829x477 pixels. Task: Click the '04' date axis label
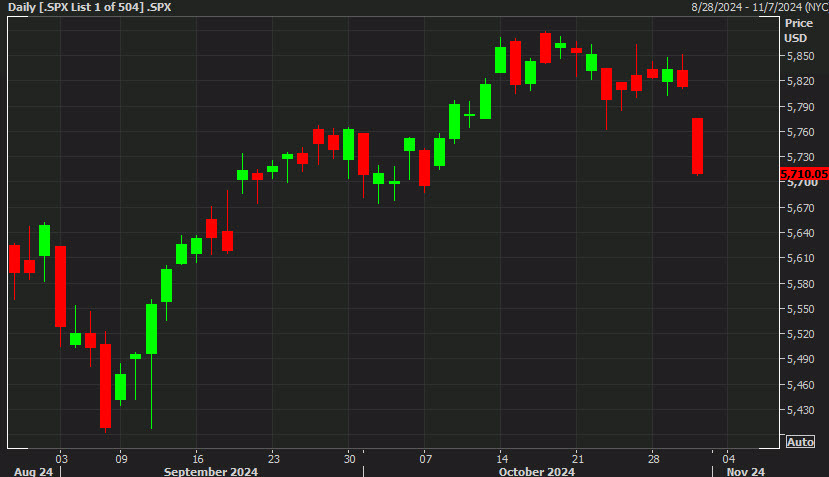(x=729, y=459)
